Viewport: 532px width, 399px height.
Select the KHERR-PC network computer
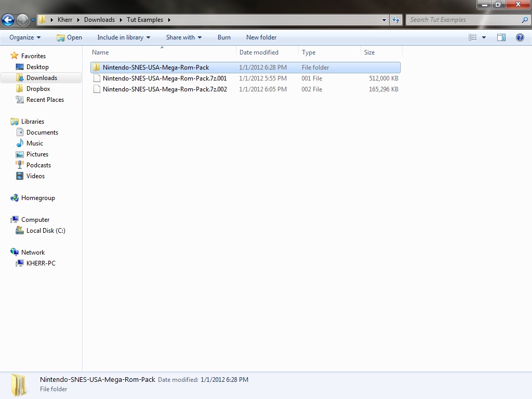pyautogui.click(x=41, y=263)
